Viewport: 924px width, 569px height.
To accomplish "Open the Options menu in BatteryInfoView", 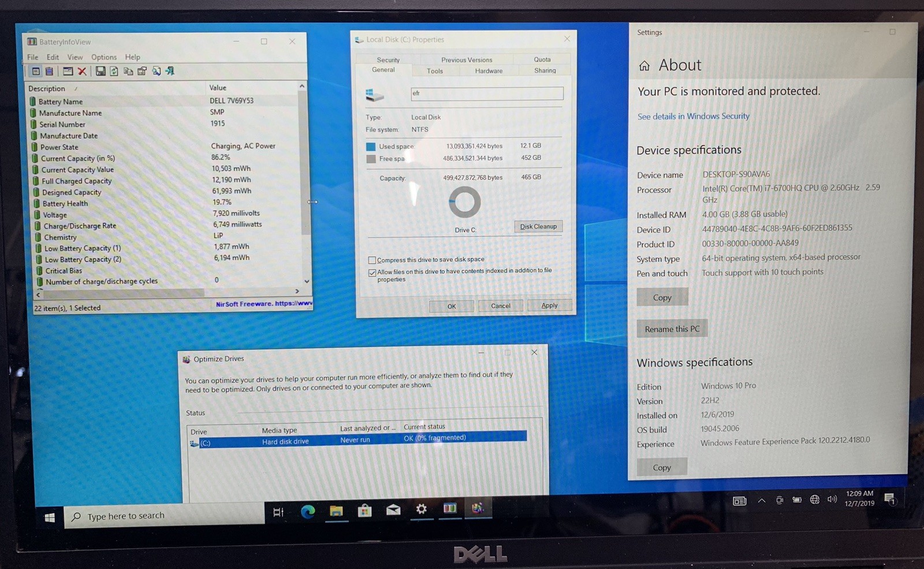I will point(104,57).
